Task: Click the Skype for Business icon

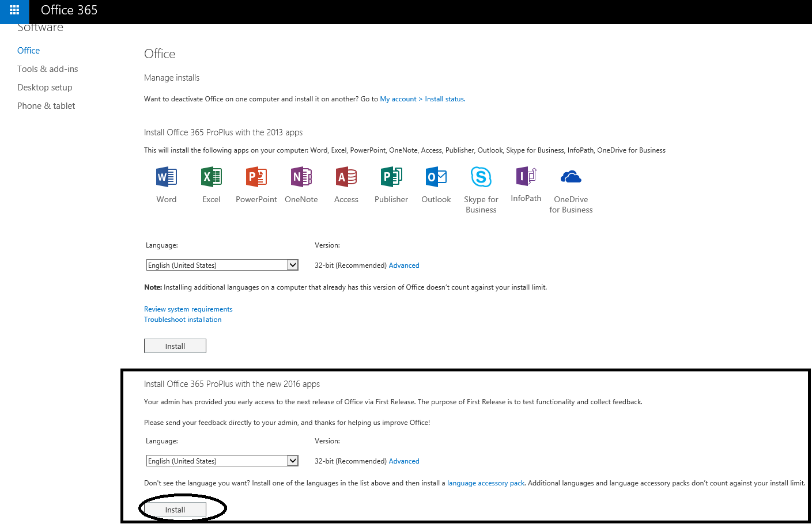Action: pyautogui.click(x=481, y=177)
